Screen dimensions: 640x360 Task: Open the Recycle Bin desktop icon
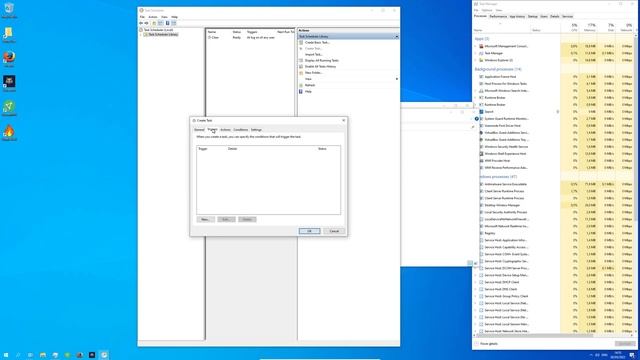pyautogui.click(x=9, y=10)
